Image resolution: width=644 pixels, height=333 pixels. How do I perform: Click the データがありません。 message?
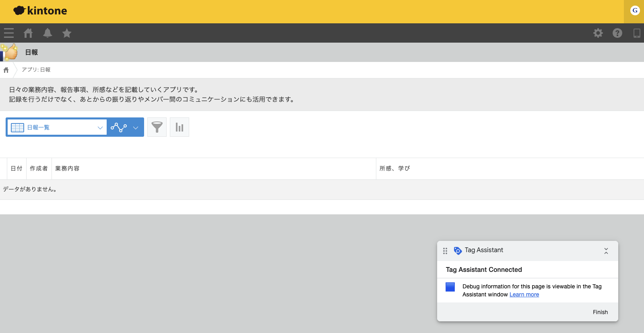[30, 189]
